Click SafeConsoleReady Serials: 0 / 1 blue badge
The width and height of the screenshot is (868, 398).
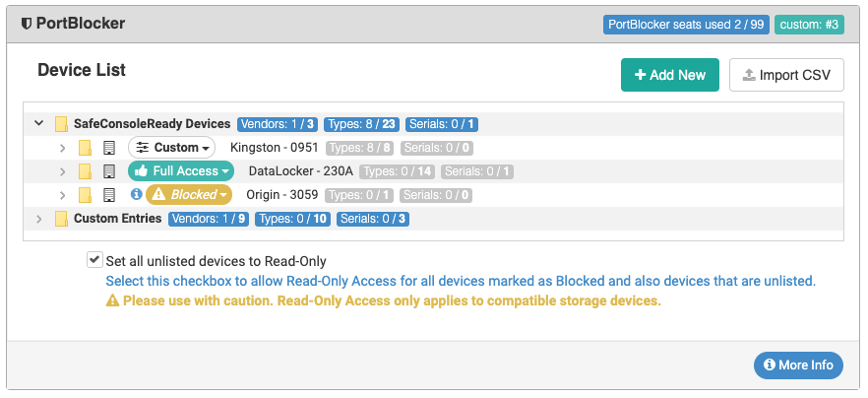coord(442,124)
